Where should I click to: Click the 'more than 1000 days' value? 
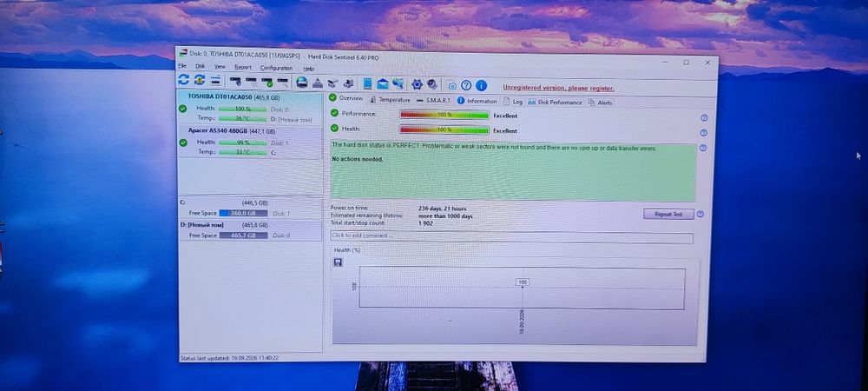coord(445,216)
